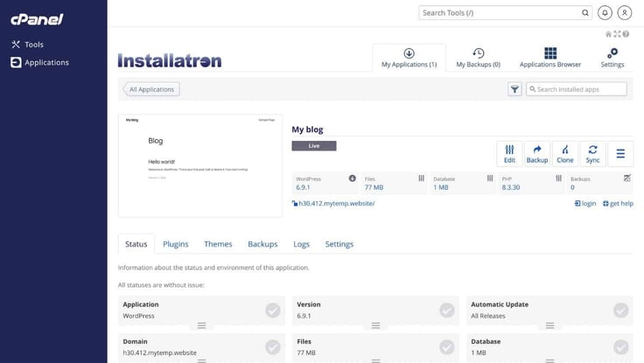This screenshot has width=644, height=363.
Task: Select the Logs tab
Action: [301, 244]
